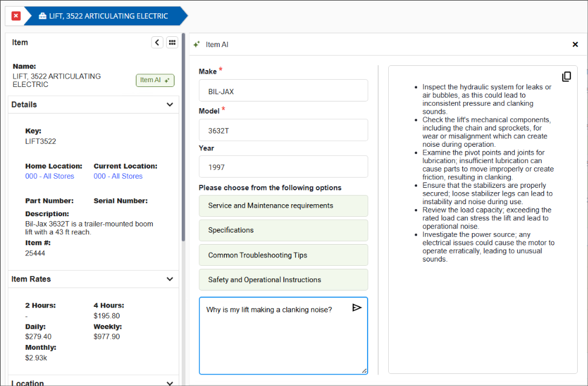Click the Item AI sparkle button
This screenshot has height=386, width=588.
point(155,80)
